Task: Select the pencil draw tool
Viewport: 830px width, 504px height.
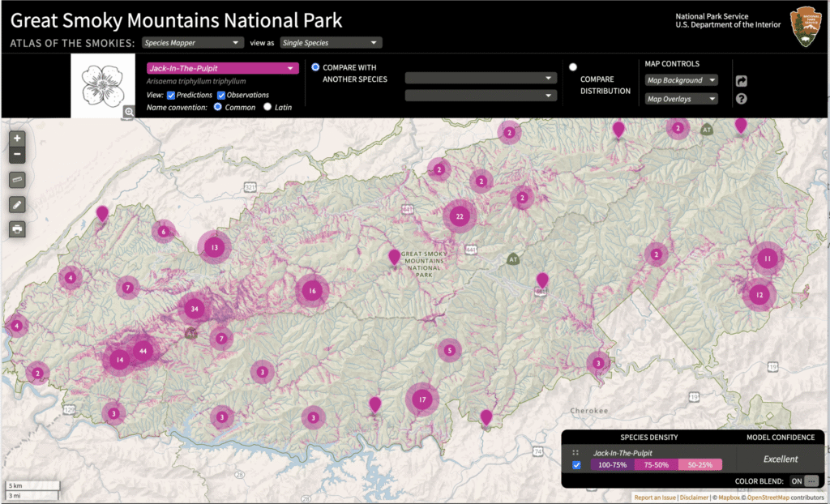Action: [x=18, y=204]
